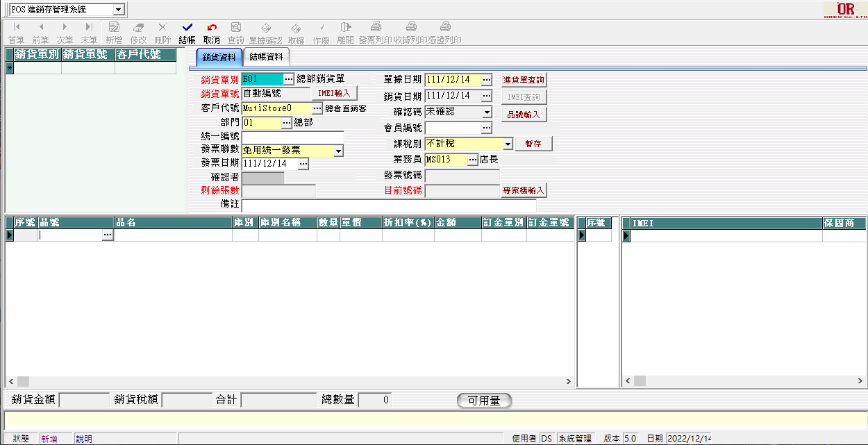Image resolution: width=868 pixels, height=445 pixels.
Task: Click the 離開 exit toolbar icon
Action: click(x=345, y=28)
